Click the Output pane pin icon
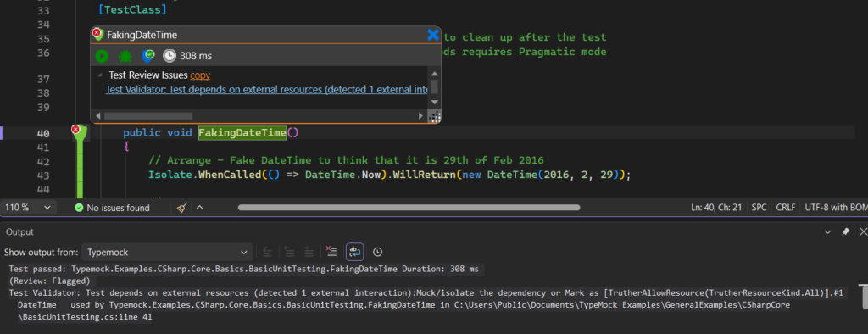 coord(845,232)
